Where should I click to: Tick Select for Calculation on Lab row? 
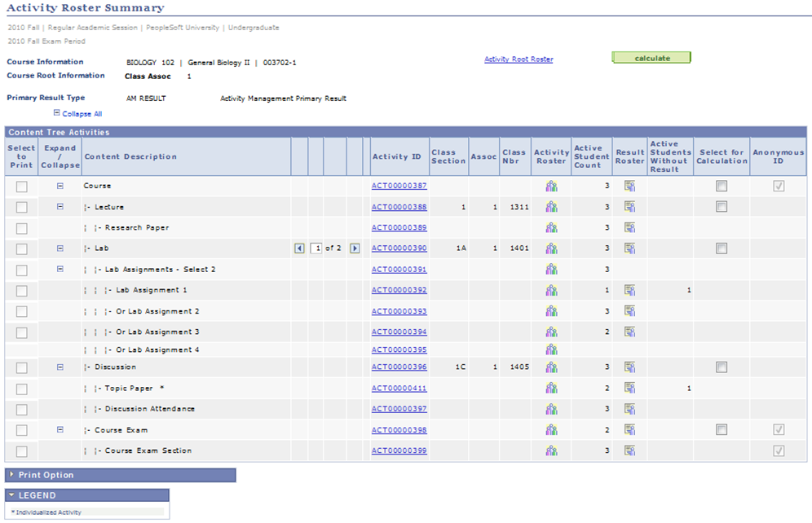722,248
